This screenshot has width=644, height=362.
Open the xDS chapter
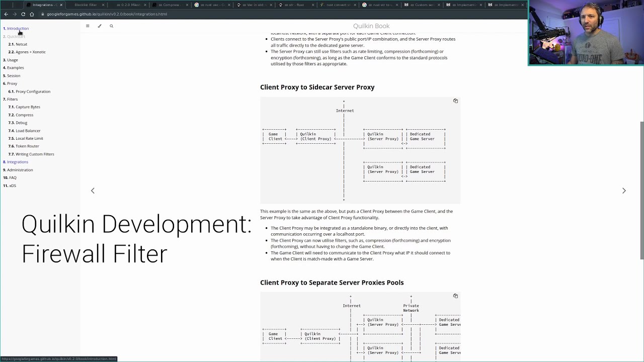[10, 186]
